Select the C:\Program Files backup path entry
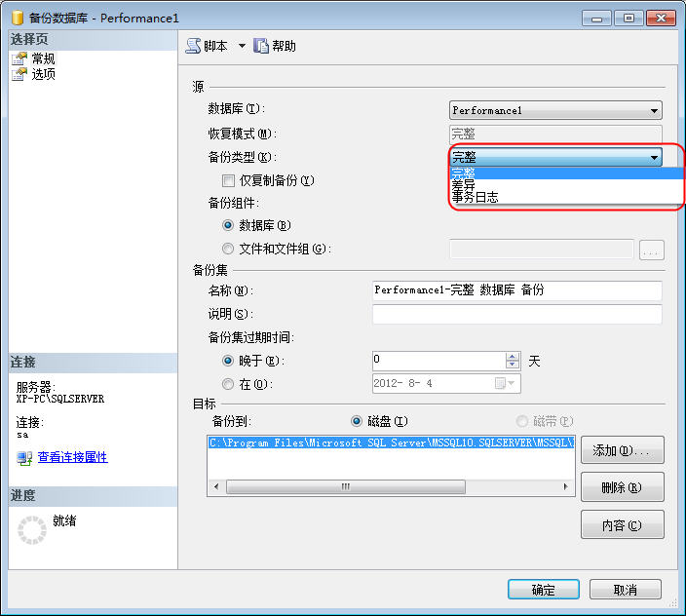Screen dimensions: 686x616 pyautogui.click(x=391, y=443)
